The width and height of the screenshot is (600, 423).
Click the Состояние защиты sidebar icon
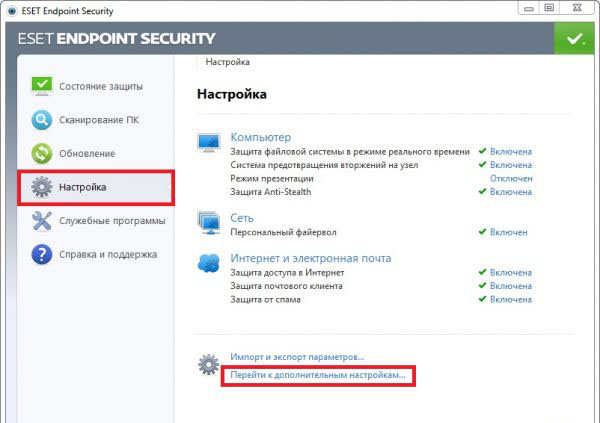click(42, 87)
